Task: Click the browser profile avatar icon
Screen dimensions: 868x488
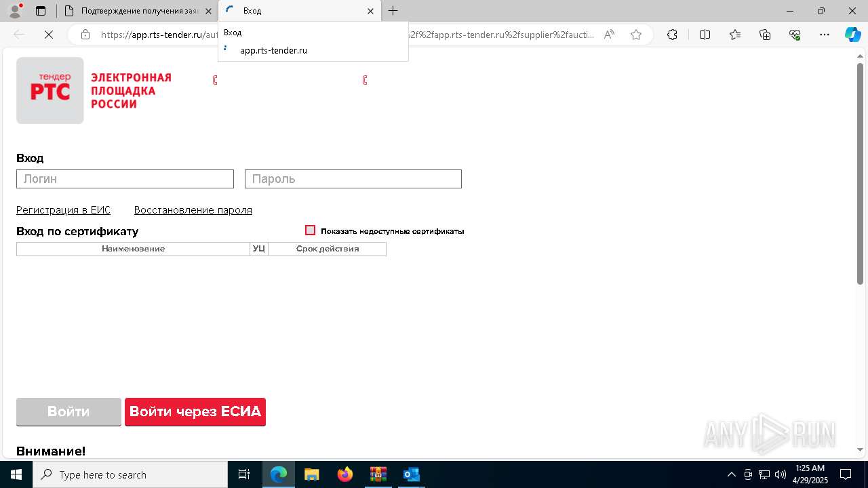Action: pos(15,11)
